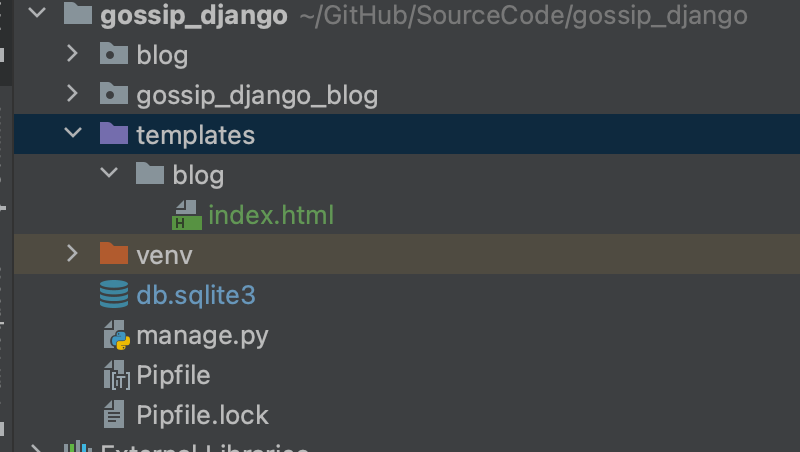Expand the venv folder
This screenshot has width=800, height=452.
point(72,253)
